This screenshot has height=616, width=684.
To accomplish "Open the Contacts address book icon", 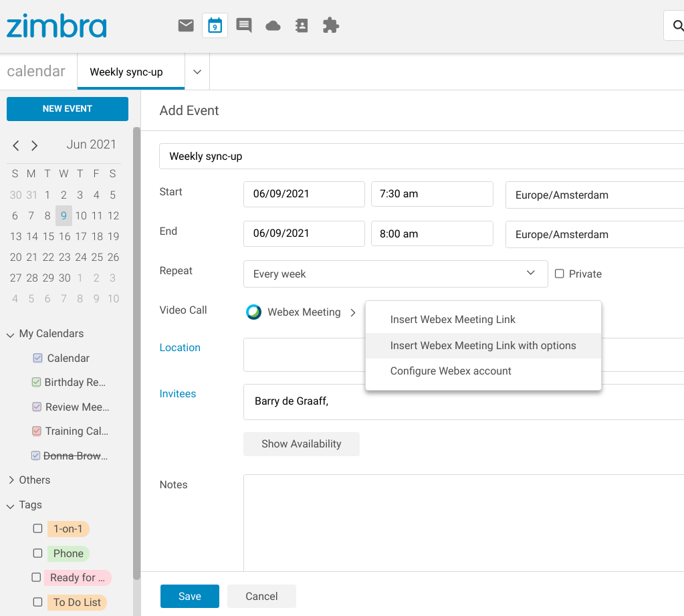I will click(302, 25).
